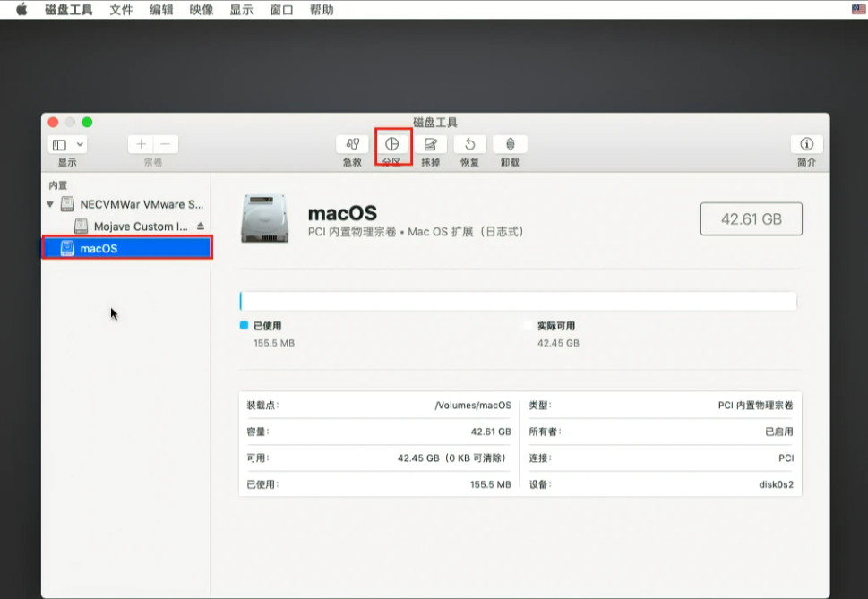Click the add volume plus button
The image size is (868, 599).
point(142,144)
